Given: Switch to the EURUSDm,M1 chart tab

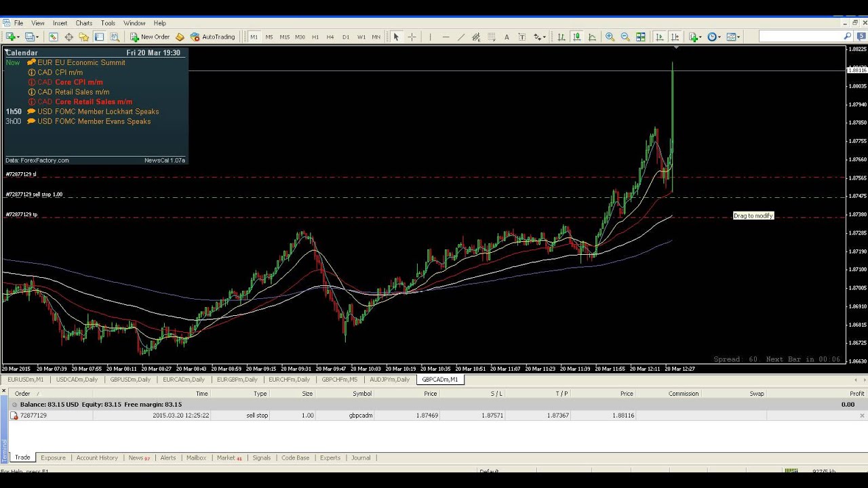Looking at the screenshot, I should click(25, 380).
